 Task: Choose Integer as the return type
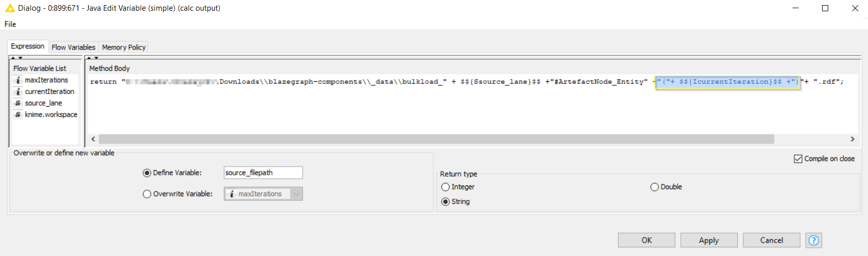pyautogui.click(x=445, y=187)
